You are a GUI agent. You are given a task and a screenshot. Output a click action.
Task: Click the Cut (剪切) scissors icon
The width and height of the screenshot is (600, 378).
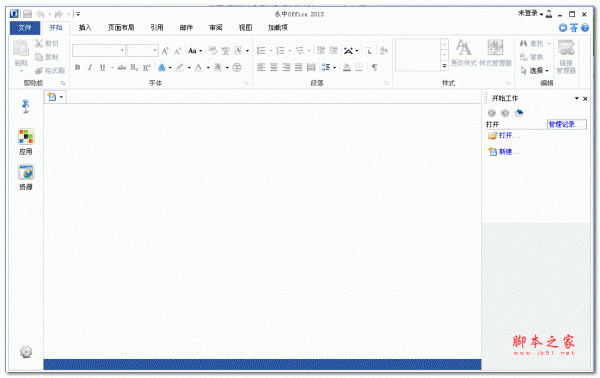[39, 44]
